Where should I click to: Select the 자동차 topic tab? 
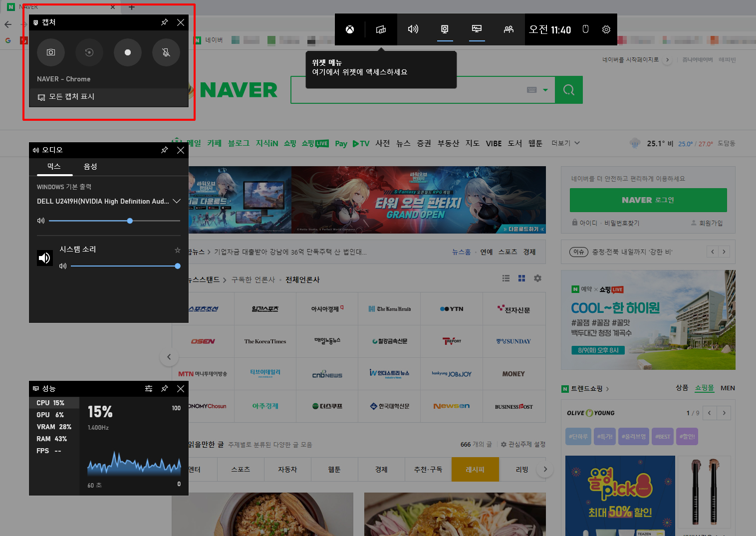pyautogui.click(x=287, y=470)
